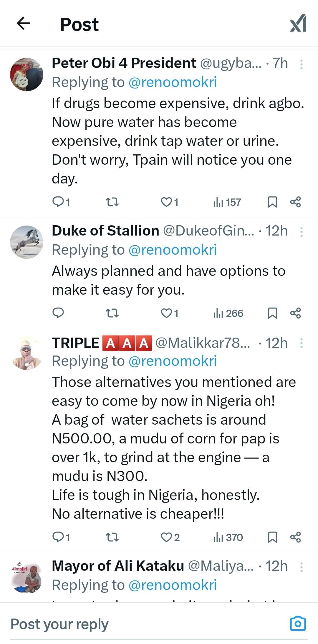The width and height of the screenshot is (318, 644).
Task: Open more options for Peter Obi reply
Action: tap(302, 64)
